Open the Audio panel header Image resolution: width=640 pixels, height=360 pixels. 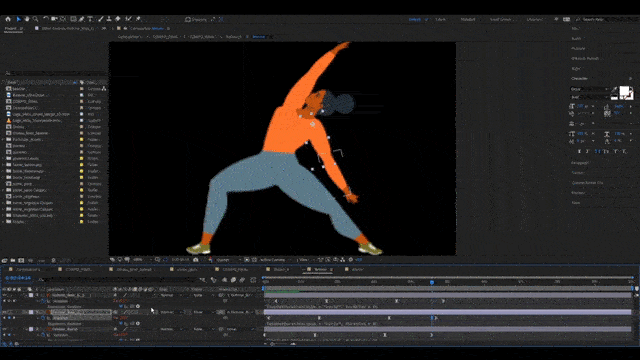(x=576, y=38)
